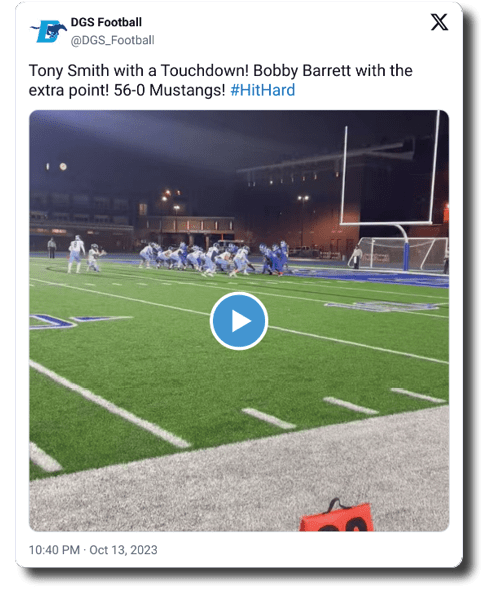Open the @DGS_Football handle link
The width and height of the screenshot is (498, 589).
[x=112, y=40]
